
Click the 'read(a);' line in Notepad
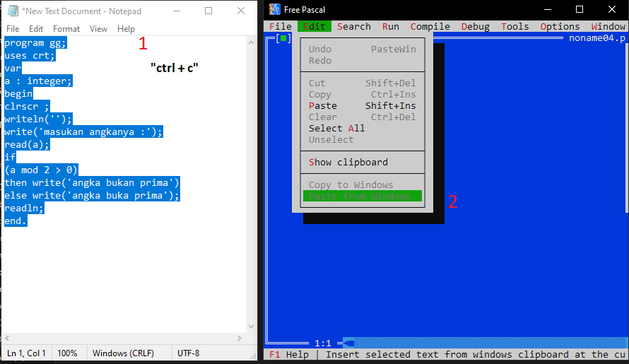point(27,144)
